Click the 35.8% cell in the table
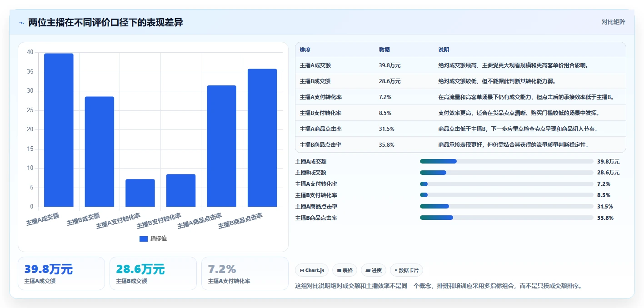This screenshot has height=308, width=644. point(386,145)
